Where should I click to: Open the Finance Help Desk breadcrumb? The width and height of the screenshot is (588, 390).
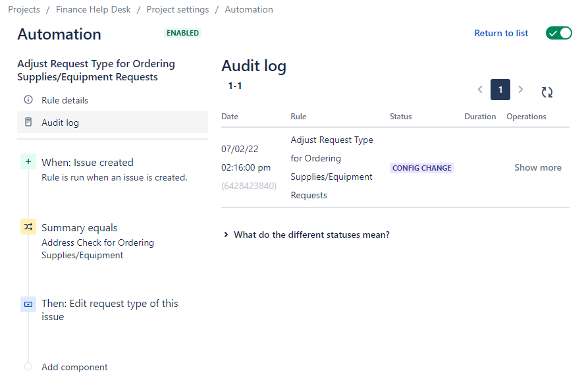(x=94, y=9)
